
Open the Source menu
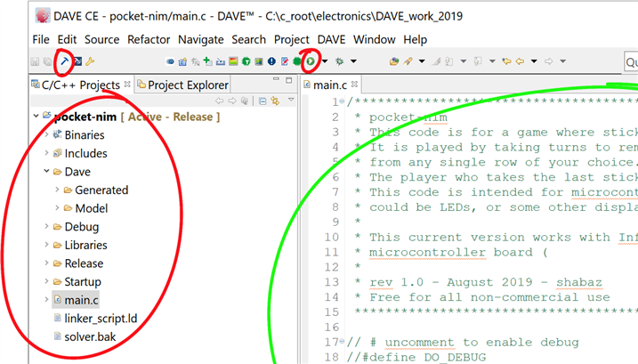tap(101, 39)
